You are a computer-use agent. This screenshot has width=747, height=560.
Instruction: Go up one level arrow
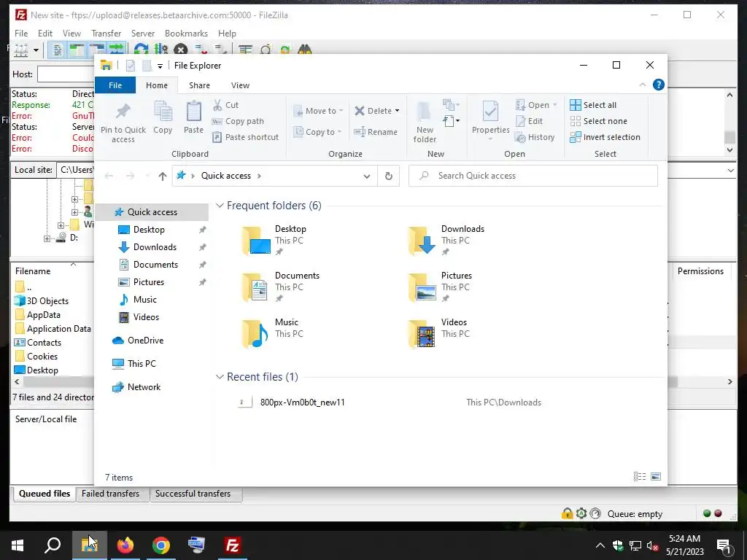(163, 176)
